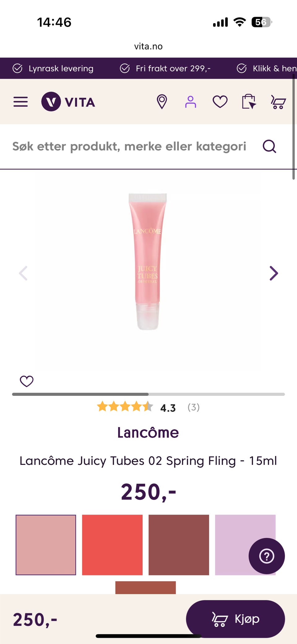Click the Lancôme brand link
The image size is (297, 644).
(x=148, y=433)
